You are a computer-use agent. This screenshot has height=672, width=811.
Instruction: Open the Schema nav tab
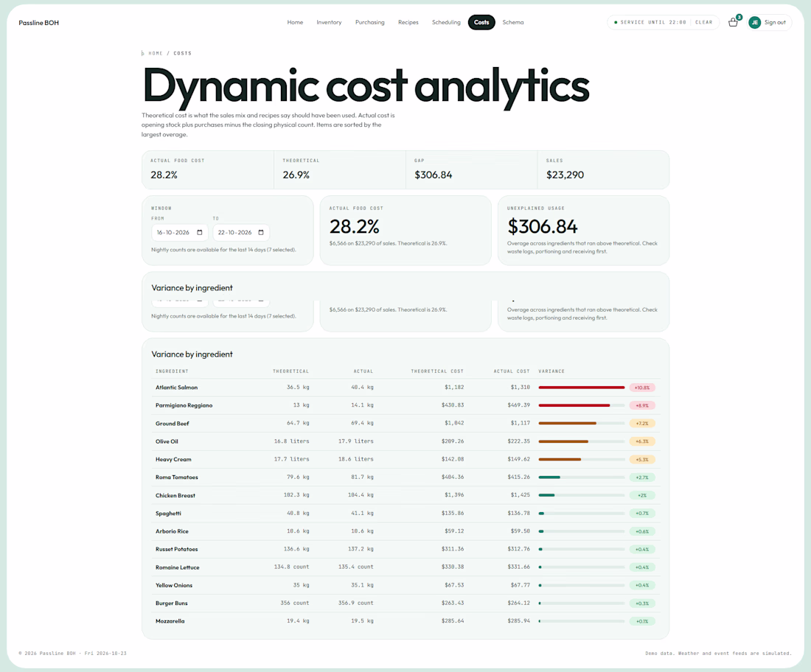pyautogui.click(x=513, y=22)
